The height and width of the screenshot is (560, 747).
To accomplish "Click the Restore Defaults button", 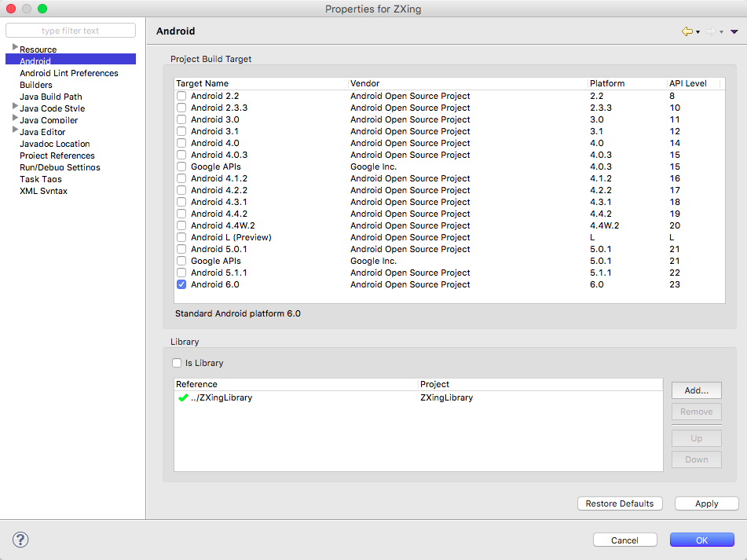I will 620,503.
